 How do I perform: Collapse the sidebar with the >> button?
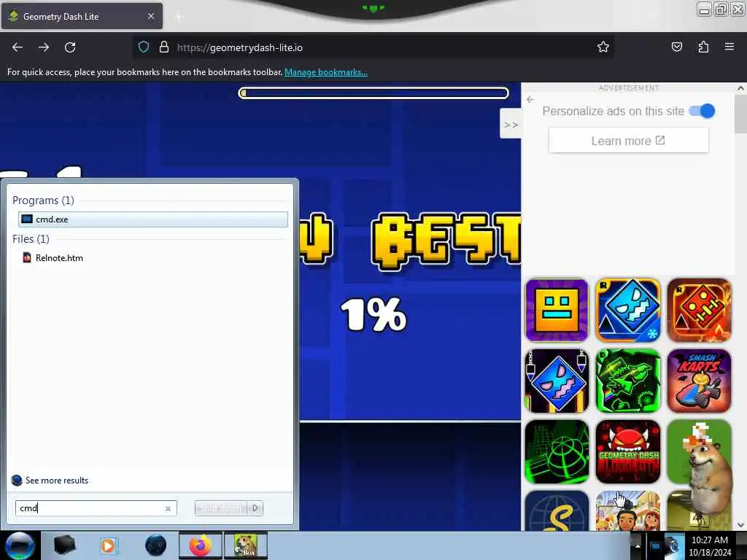coord(511,125)
